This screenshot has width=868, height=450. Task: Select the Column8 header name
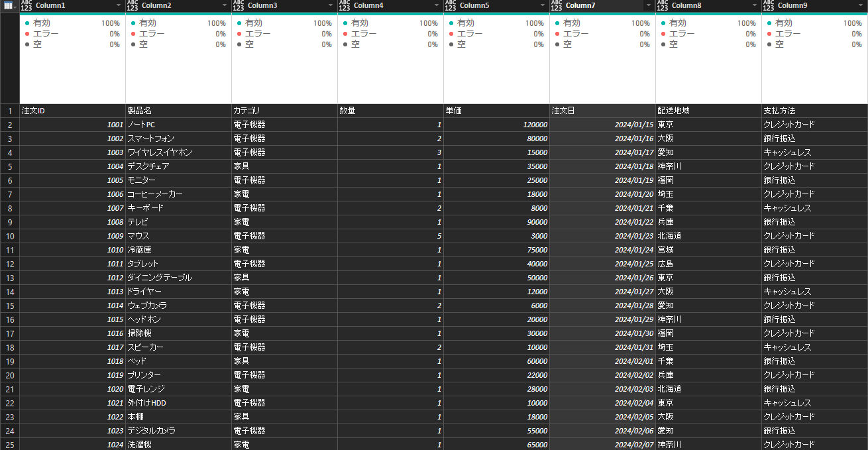(x=686, y=5)
